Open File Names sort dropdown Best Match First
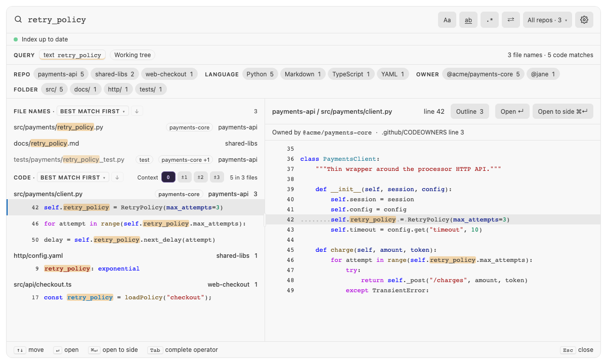This screenshot has width=607, height=364. click(93, 111)
